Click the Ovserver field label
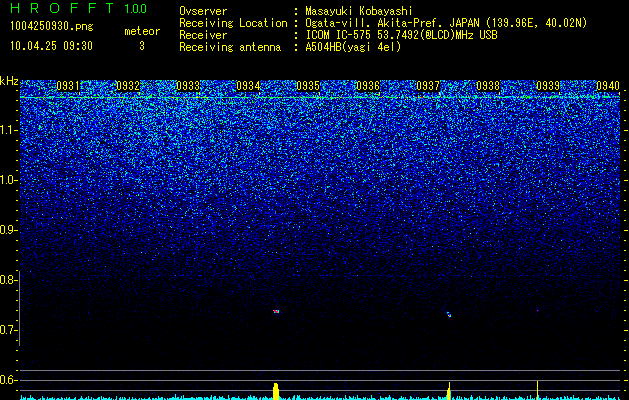 (203, 11)
